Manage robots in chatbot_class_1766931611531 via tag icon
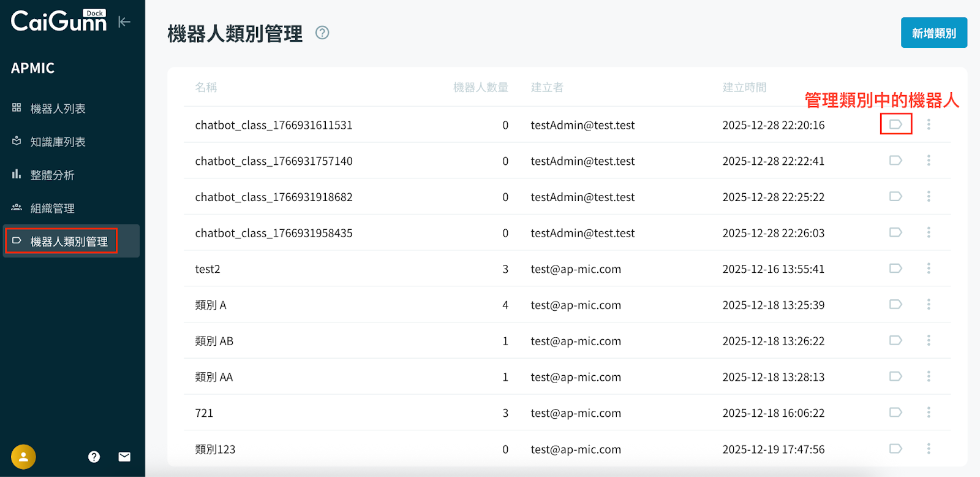 (x=895, y=124)
